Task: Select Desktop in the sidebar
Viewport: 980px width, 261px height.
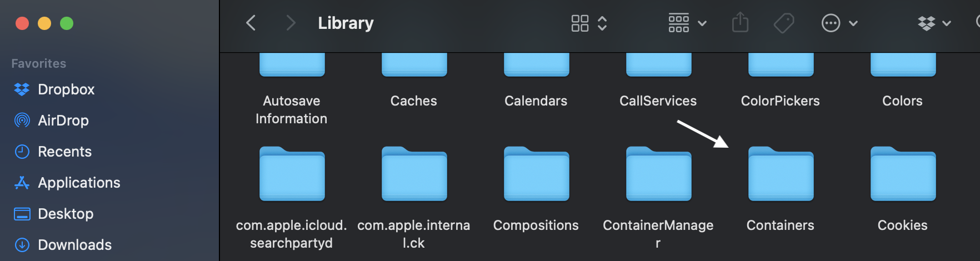Action: point(65,214)
